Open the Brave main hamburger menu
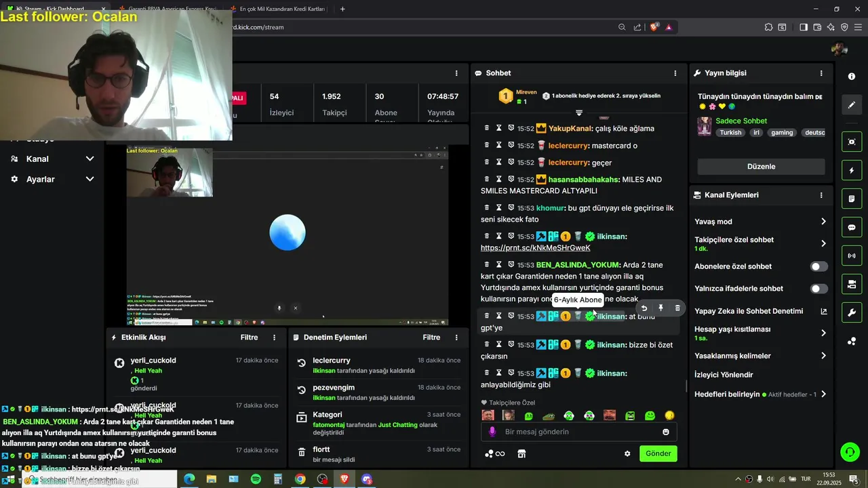This screenshot has height=488, width=868. pyautogui.click(x=859, y=27)
